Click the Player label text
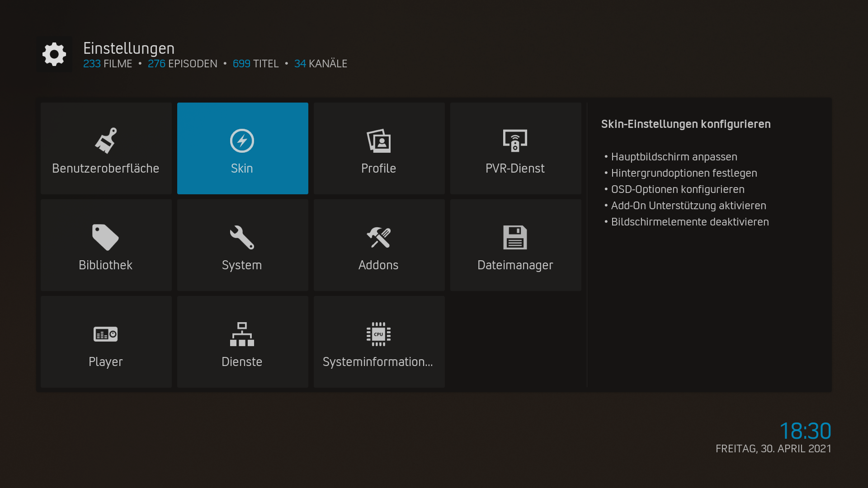This screenshot has height=488, width=868. coord(105,362)
